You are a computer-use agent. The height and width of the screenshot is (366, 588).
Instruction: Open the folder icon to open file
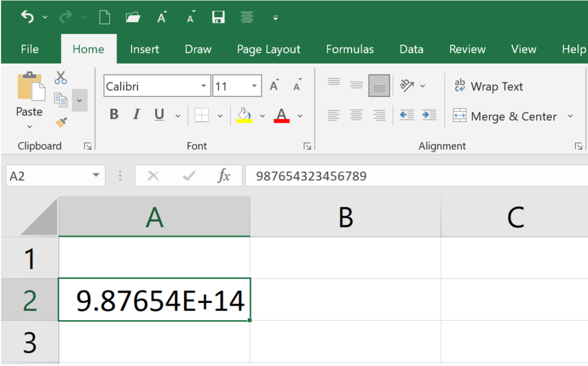(x=133, y=17)
